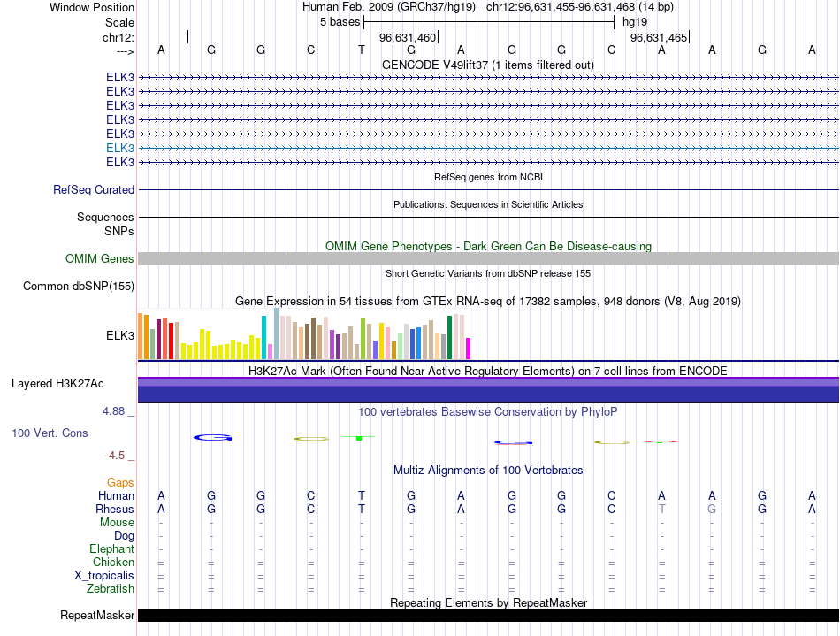Click the Gaps label in Multiz alignments
The image size is (840, 636).
(x=120, y=482)
